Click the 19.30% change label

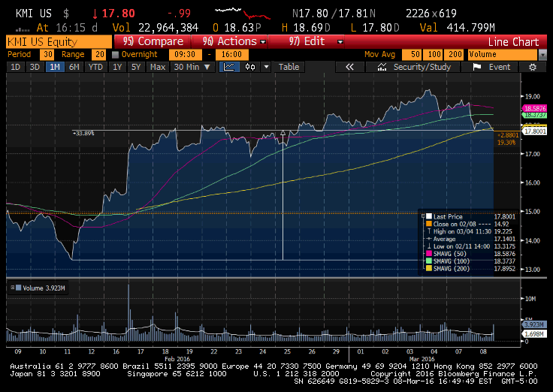pos(506,143)
